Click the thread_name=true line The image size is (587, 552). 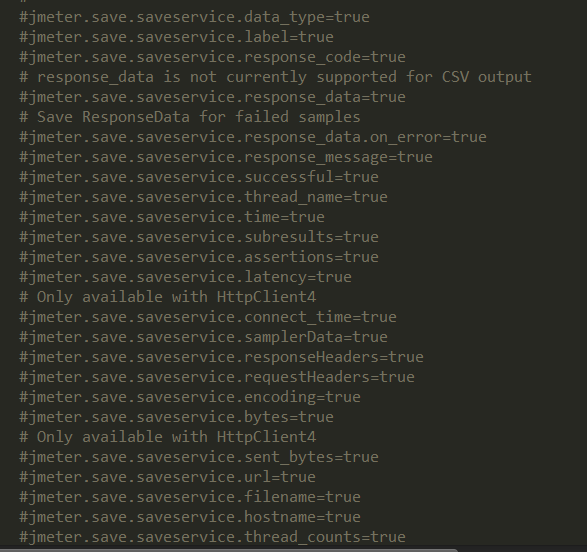coord(203,198)
